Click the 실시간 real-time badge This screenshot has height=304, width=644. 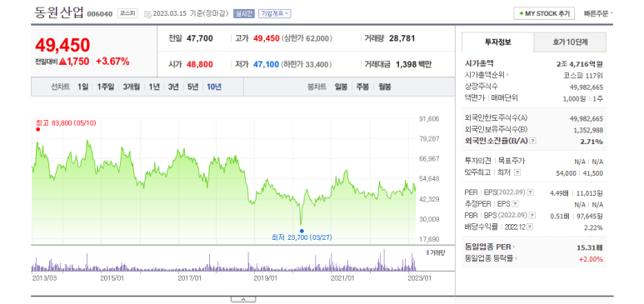243,13
